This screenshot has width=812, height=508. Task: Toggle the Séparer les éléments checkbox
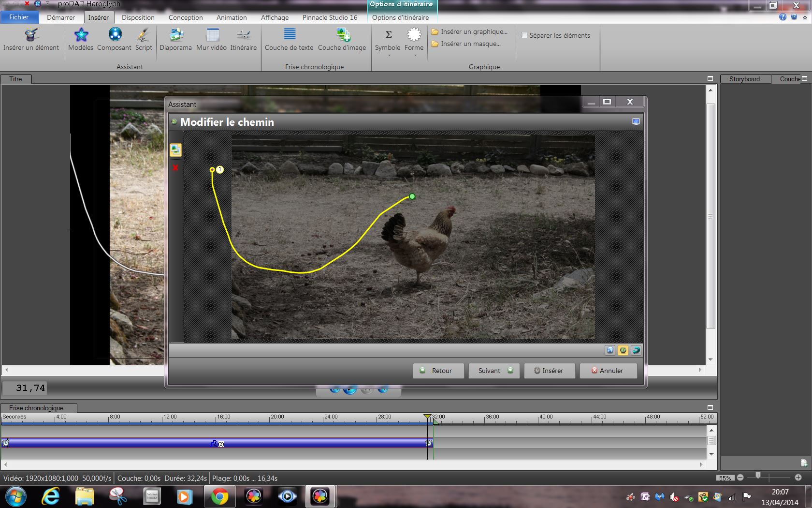click(524, 35)
